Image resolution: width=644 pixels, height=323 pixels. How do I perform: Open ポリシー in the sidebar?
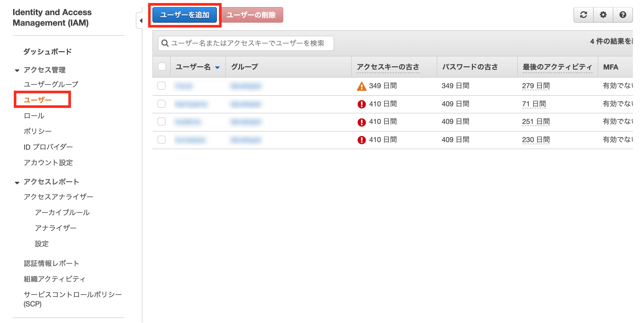37,131
